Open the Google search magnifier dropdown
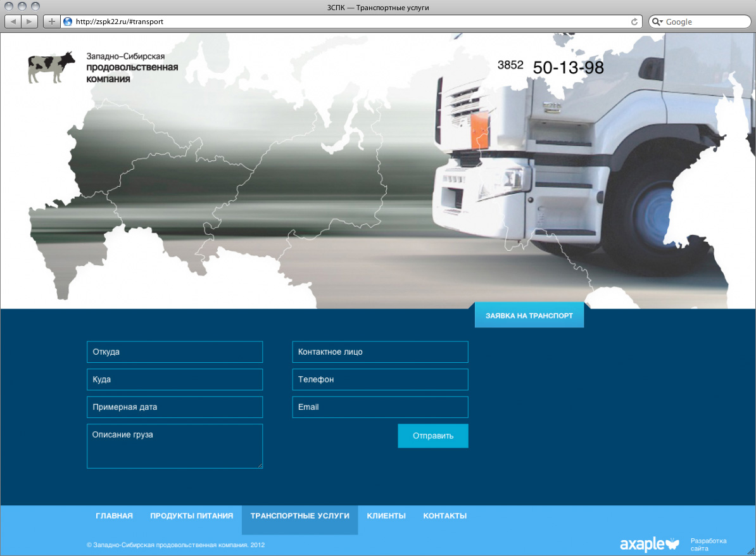 click(x=657, y=22)
